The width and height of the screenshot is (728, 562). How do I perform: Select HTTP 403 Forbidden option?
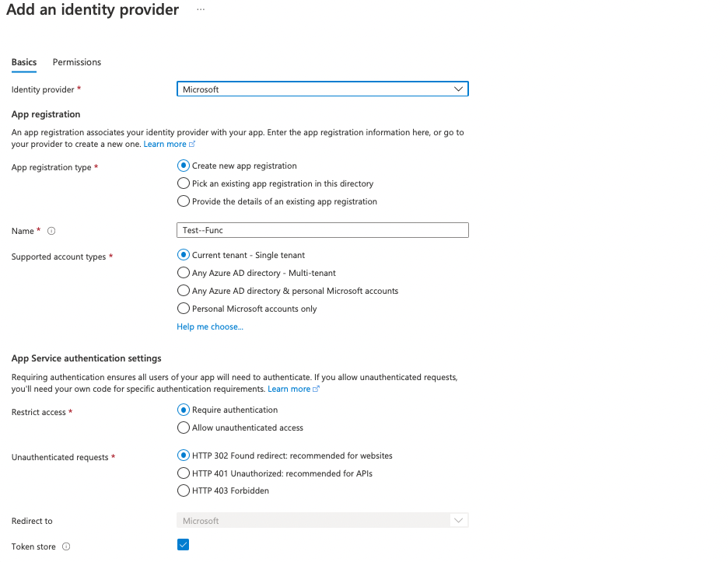[183, 490]
